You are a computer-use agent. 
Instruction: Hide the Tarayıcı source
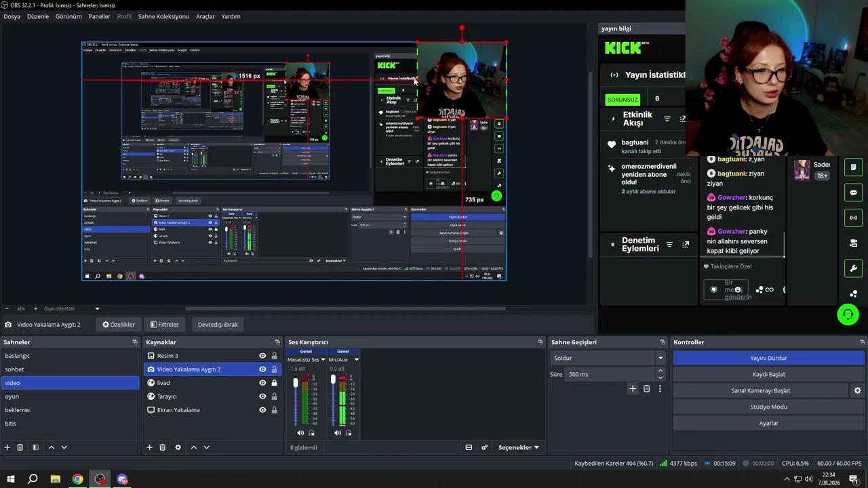coord(262,396)
